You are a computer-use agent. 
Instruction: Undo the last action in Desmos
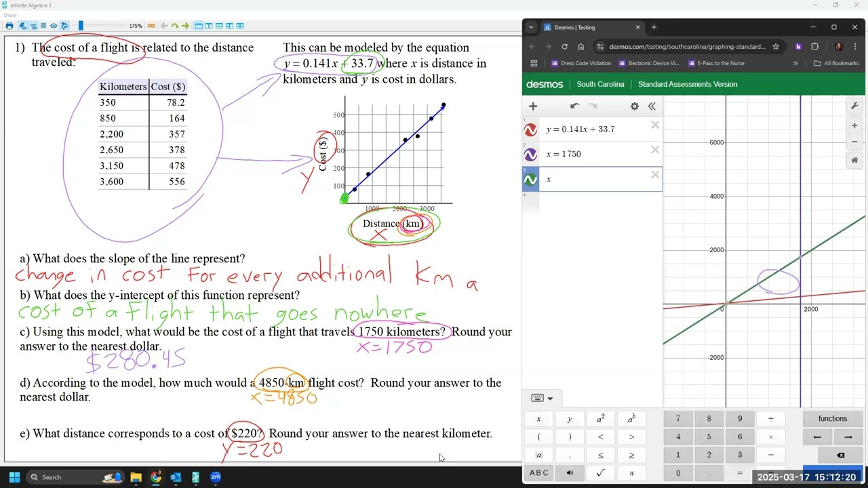(574, 106)
